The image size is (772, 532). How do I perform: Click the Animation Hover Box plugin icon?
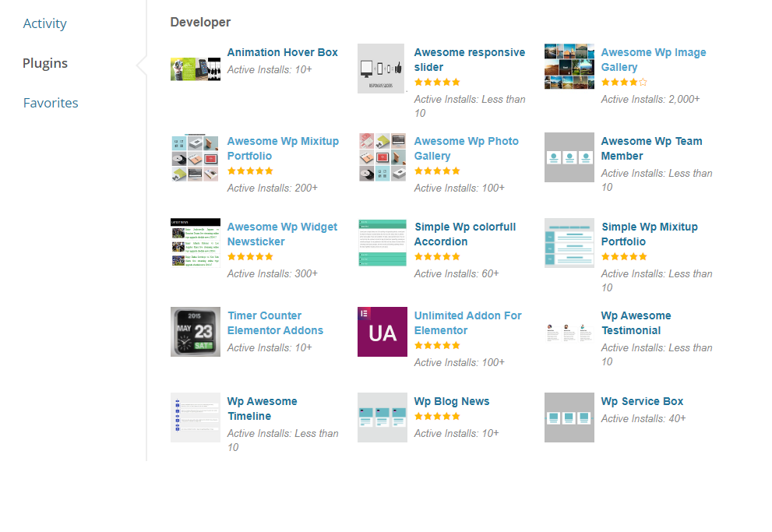[x=195, y=69]
